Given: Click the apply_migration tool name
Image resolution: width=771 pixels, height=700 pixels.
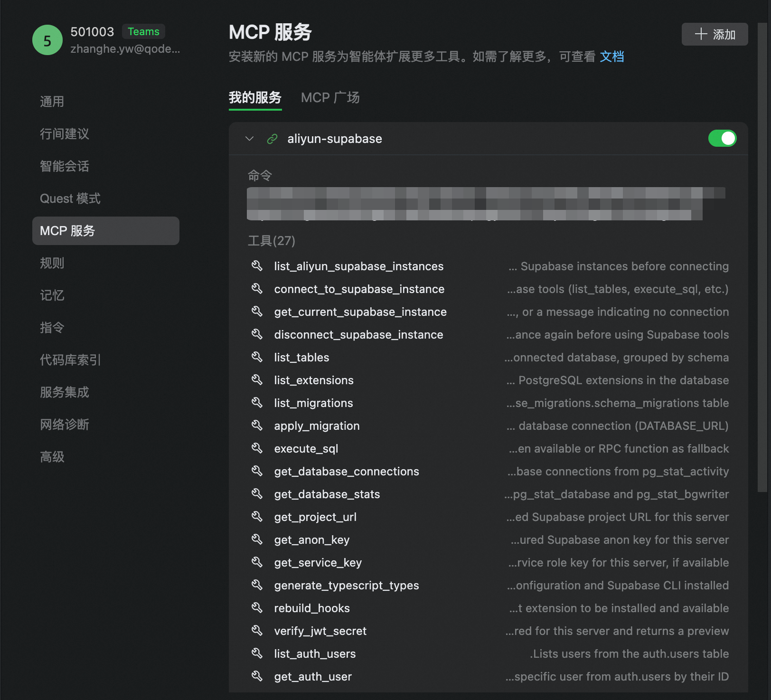Looking at the screenshot, I should click(317, 426).
